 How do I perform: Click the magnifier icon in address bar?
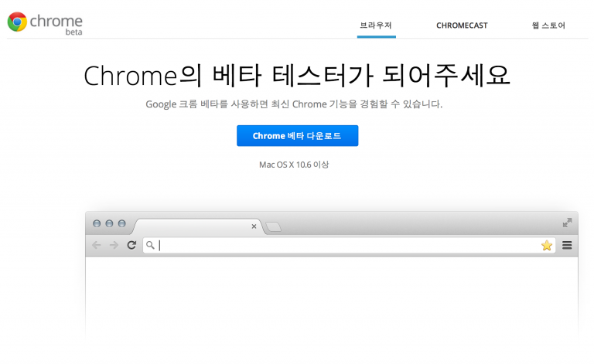pos(150,245)
